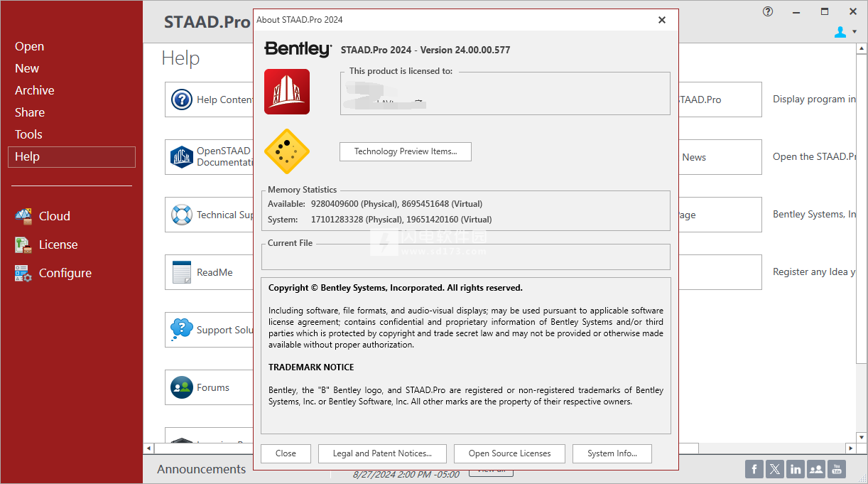
Task: Click the System Info button
Action: [x=612, y=453]
